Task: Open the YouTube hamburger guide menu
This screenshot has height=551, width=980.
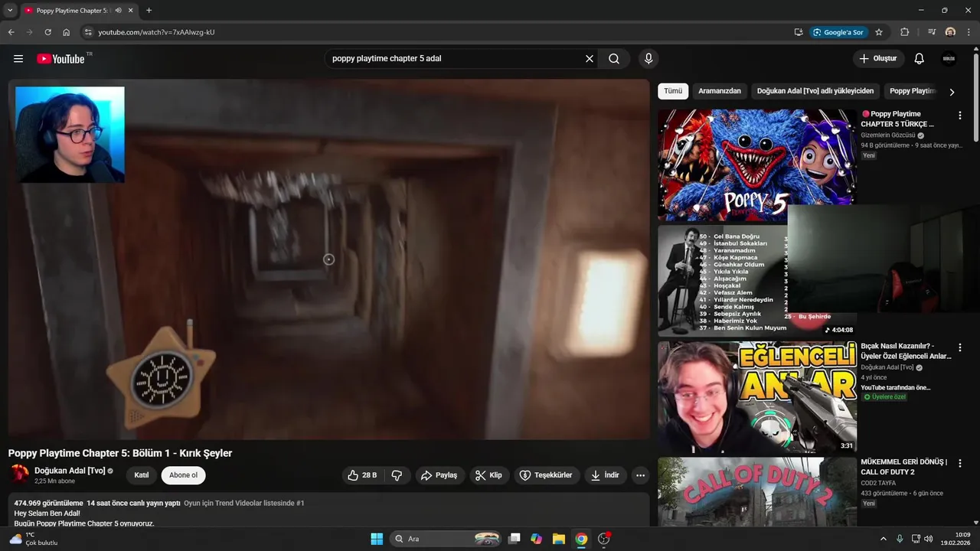Action: pyautogui.click(x=18, y=59)
